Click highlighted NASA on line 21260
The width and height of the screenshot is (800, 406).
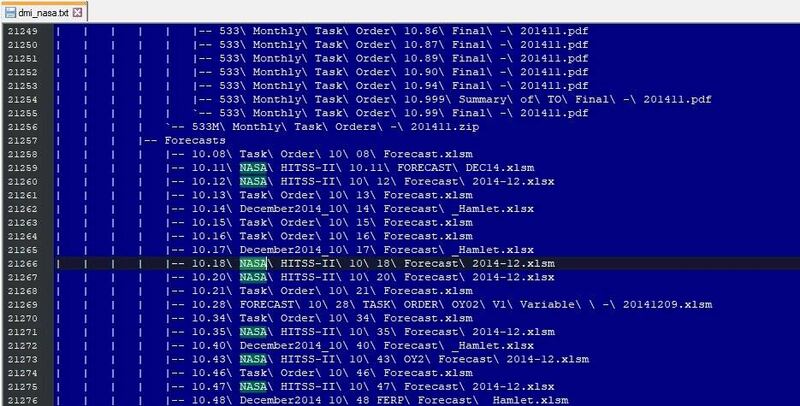253,182
